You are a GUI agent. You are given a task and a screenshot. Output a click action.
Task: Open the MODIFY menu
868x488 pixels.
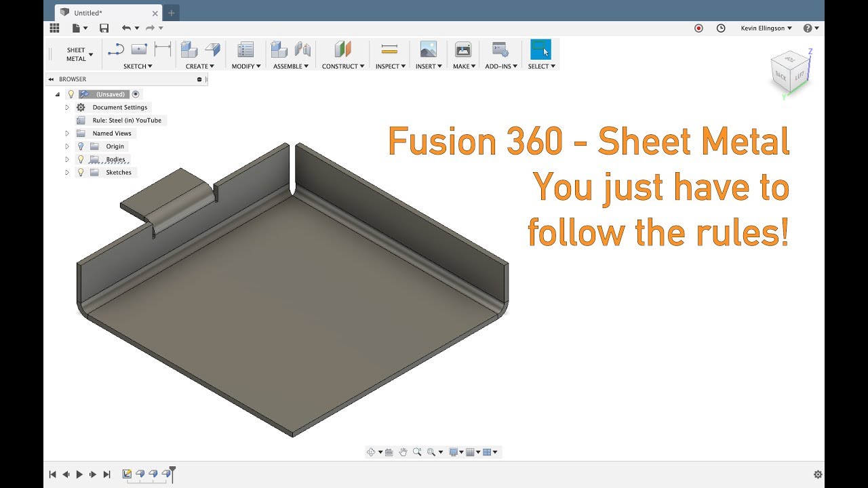pyautogui.click(x=246, y=66)
